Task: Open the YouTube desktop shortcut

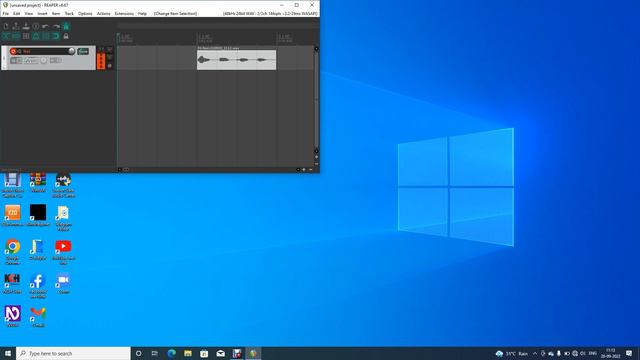Action: pyautogui.click(x=63, y=251)
